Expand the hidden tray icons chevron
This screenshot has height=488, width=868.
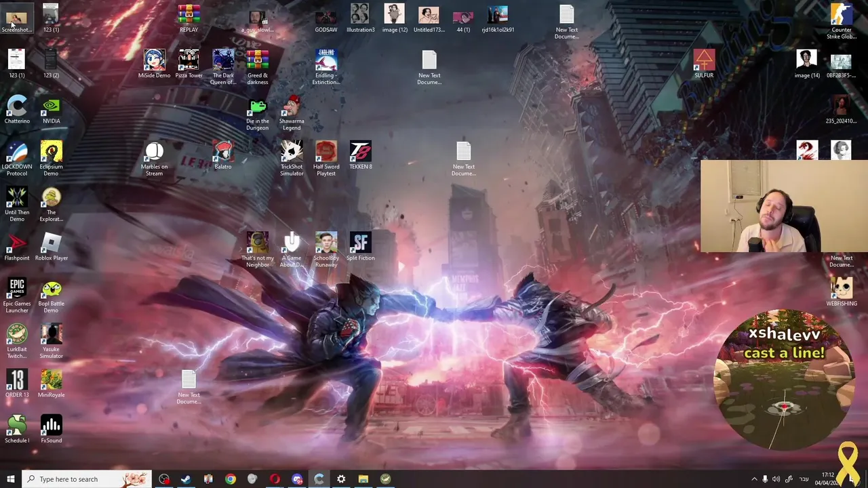tap(754, 479)
